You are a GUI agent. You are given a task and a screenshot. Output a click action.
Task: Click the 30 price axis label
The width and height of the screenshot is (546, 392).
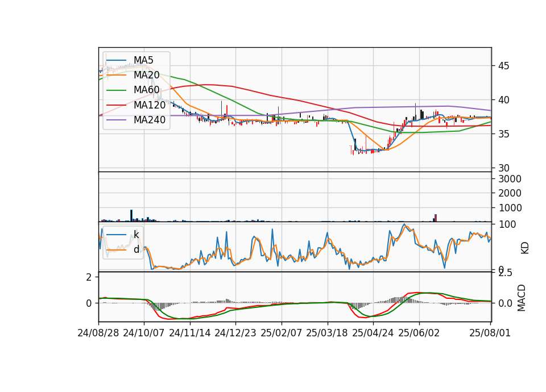pyautogui.click(x=503, y=168)
